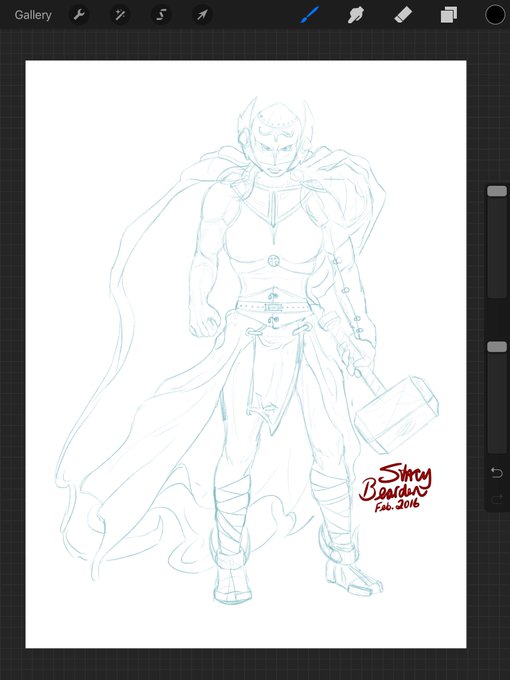Screen dimensions: 510x680
Task: Open the Layers panel
Action: 448,15
